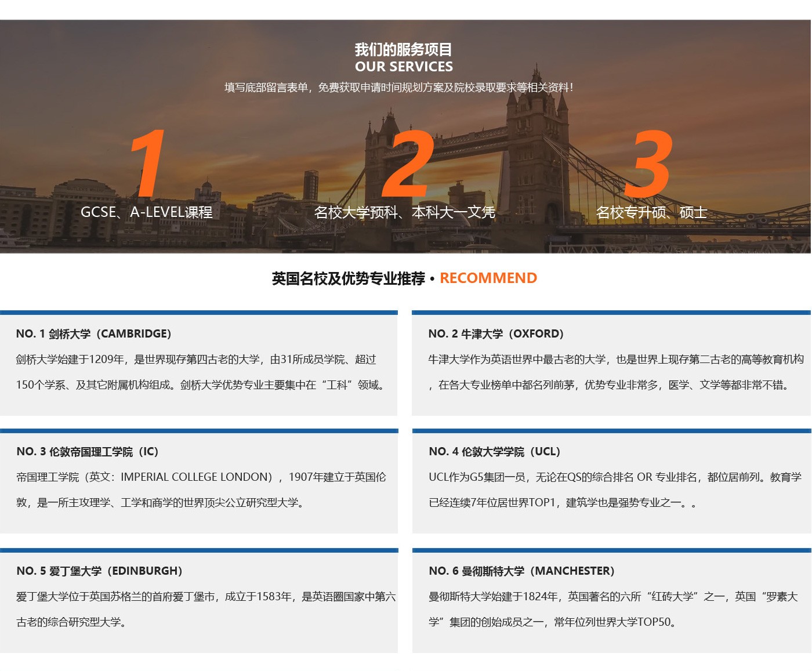Click the 填写底部留言表单 subtitle line
Image resolution: width=812 pixels, height=671 pixels.
point(399,88)
